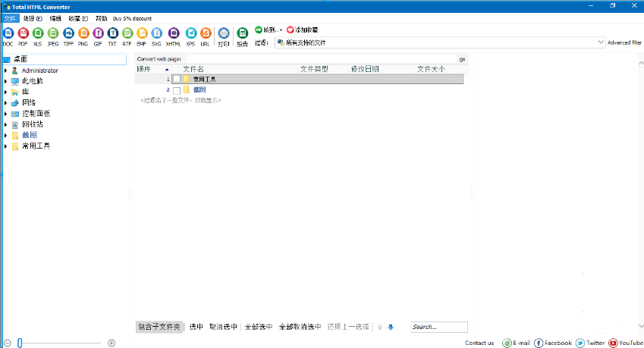
Task: Open the 帮助 menu
Action: [101, 18]
